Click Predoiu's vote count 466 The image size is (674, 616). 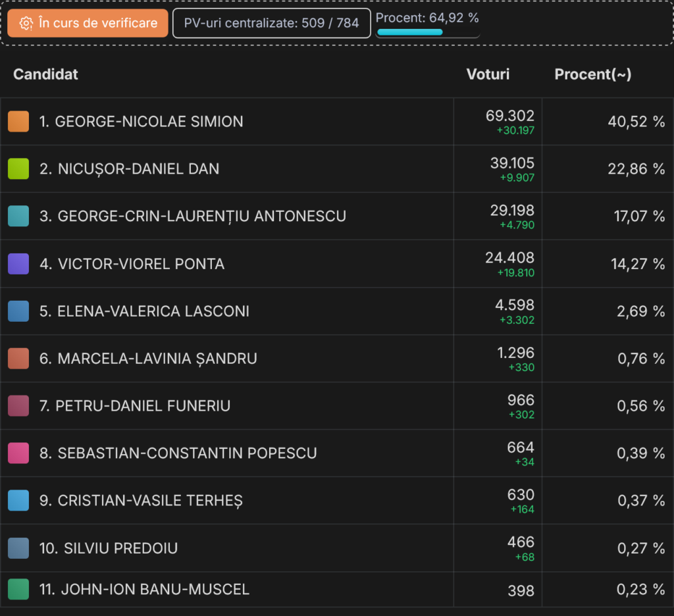(x=521, y=542)
